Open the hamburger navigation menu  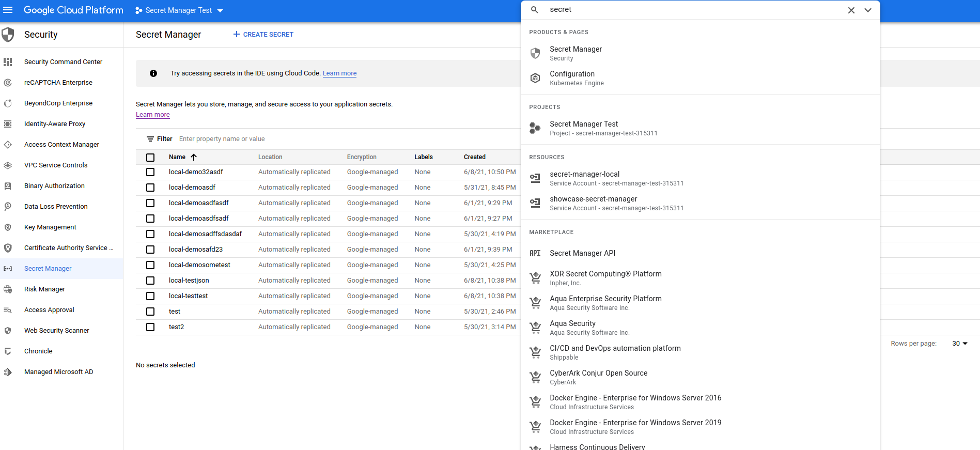[8, 10]
